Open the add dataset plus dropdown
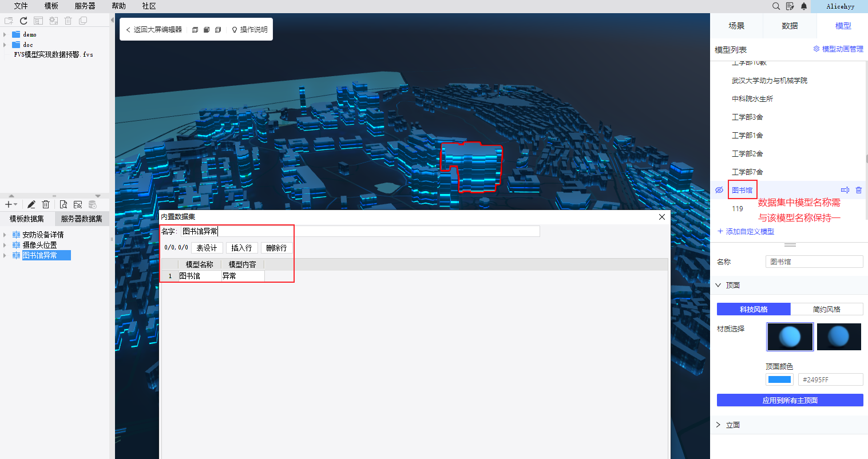The height and width of the screenshot is (459, 868). pos(11,204)
